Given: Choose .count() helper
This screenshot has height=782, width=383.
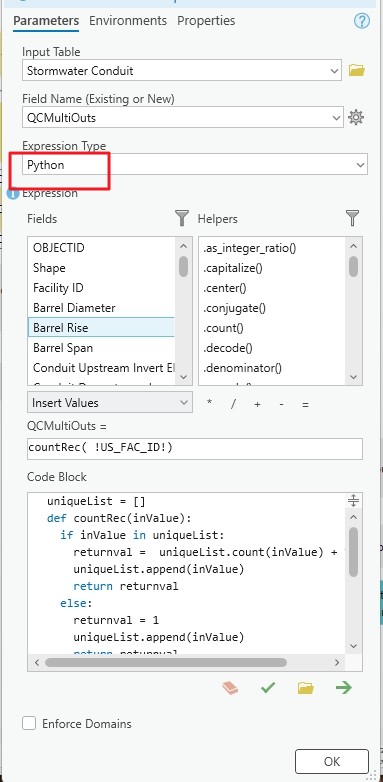Looking at the screenshot, I should coord(272,328).
